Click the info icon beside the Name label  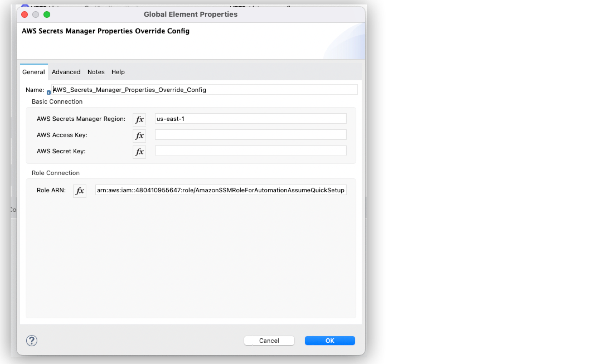click(x=49, y=92)
